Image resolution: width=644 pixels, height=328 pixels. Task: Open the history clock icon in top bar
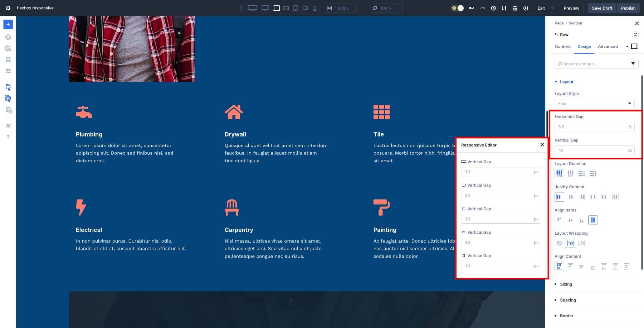point(493,8)
